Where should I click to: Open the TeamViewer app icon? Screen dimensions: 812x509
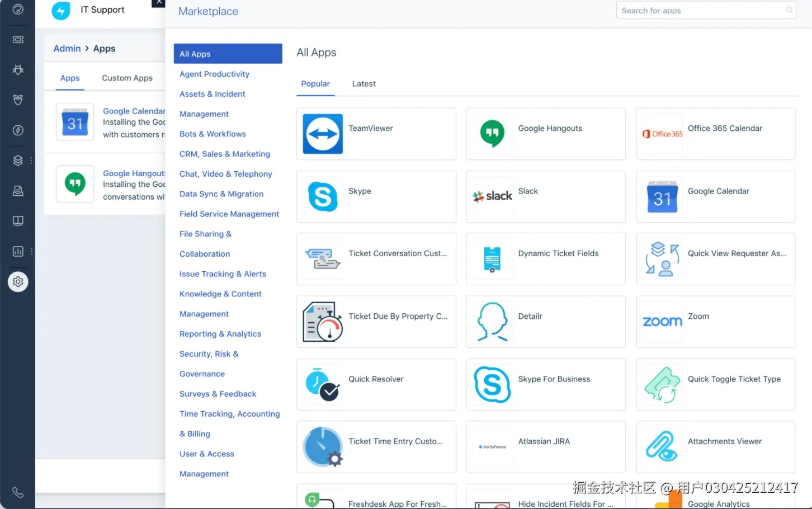tap(323, 134)
